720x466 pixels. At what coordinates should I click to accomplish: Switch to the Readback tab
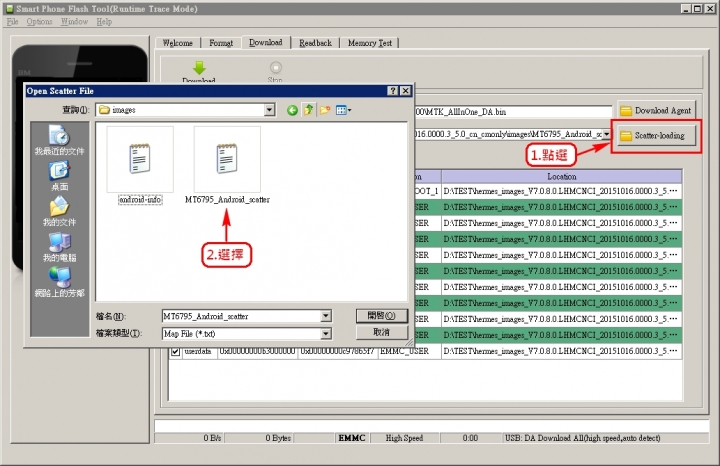tap(315, 43)
